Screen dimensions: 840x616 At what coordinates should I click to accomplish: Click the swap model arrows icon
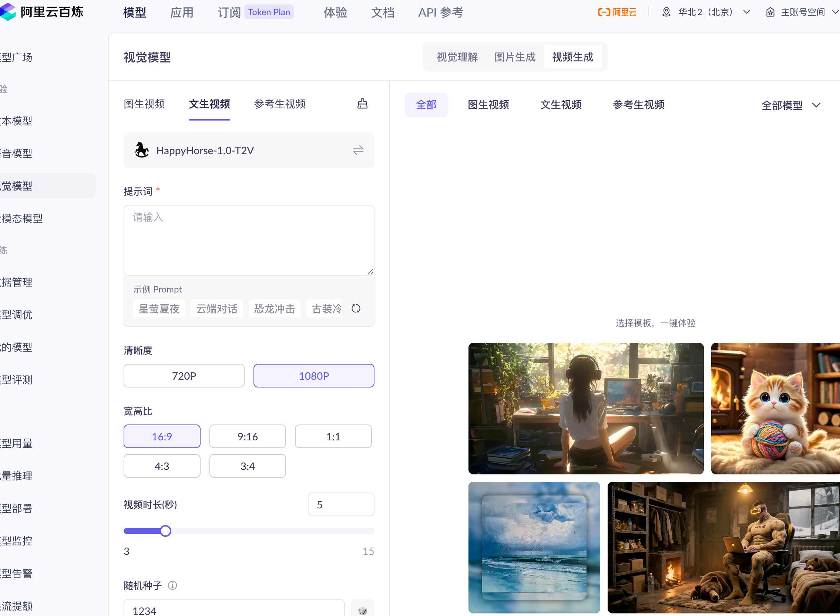click(358, 150)
